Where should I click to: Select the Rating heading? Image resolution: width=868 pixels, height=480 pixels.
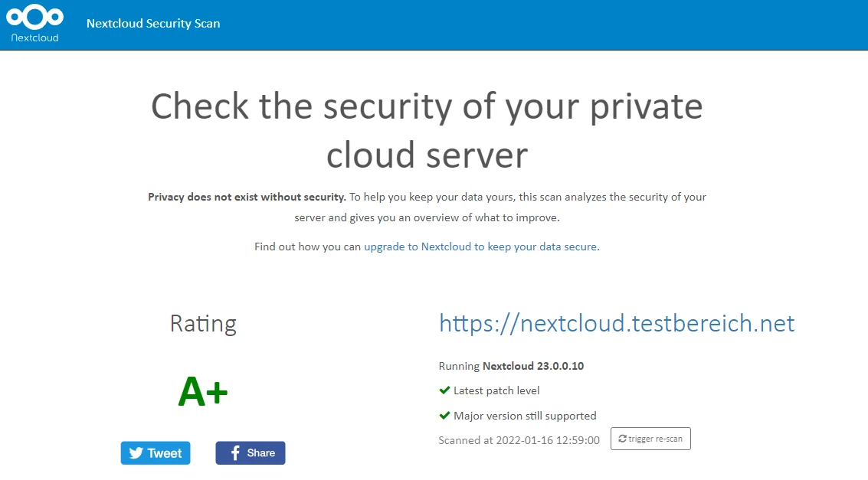point(203,323)
